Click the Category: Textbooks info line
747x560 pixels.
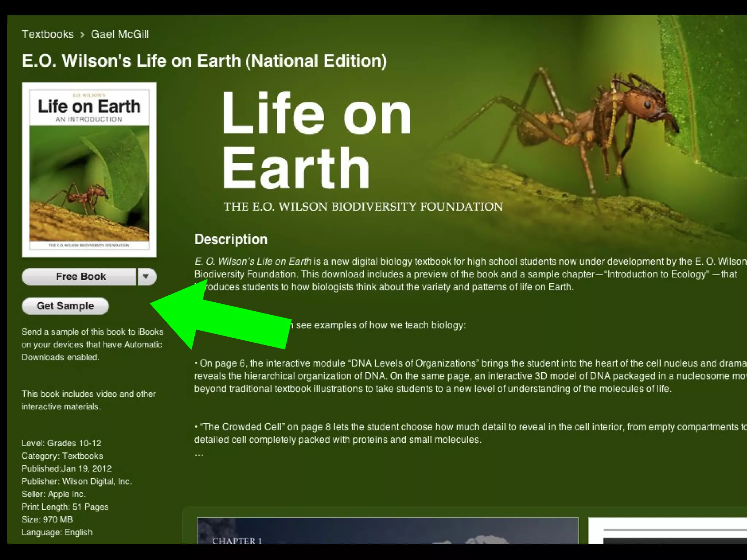62,456
